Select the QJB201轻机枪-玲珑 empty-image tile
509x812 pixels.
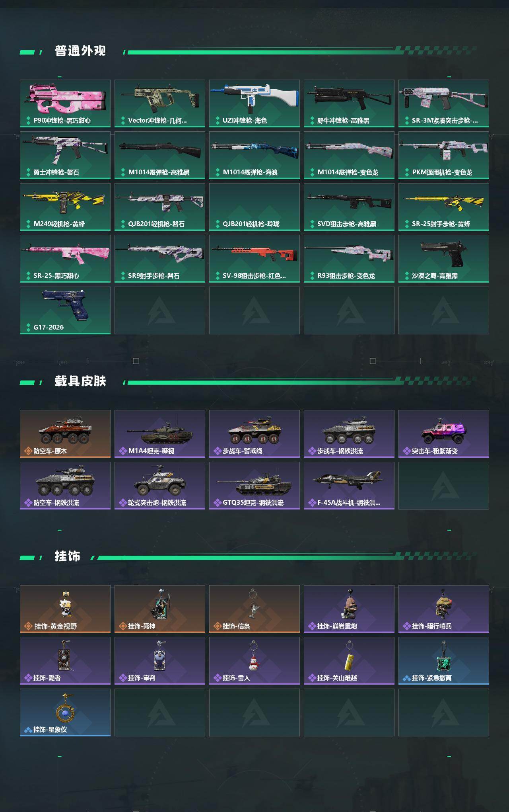[x=254, y=207]
